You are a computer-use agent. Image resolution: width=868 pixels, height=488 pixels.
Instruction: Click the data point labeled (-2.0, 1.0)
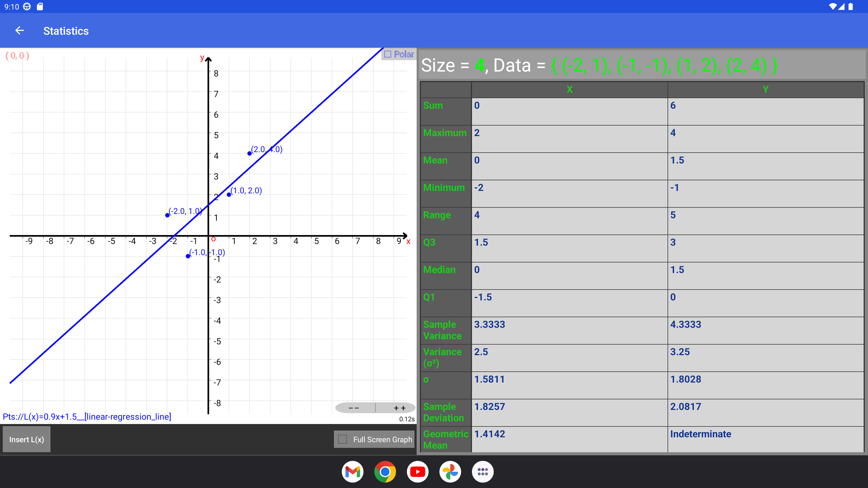pyautogui.click(x=167, y=215)
